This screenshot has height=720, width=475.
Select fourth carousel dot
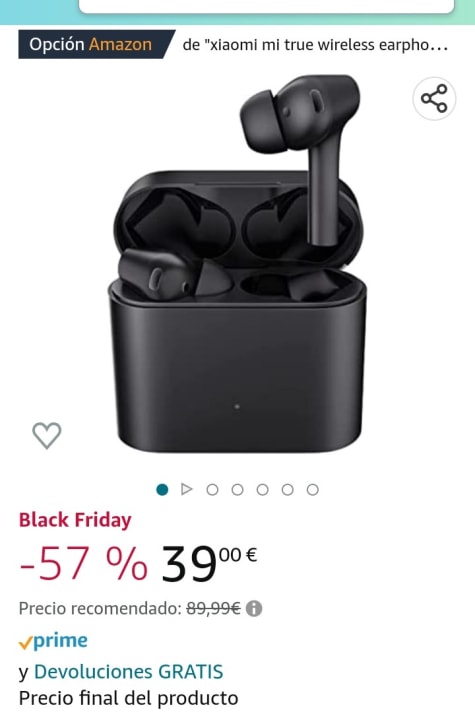point(238,489)
